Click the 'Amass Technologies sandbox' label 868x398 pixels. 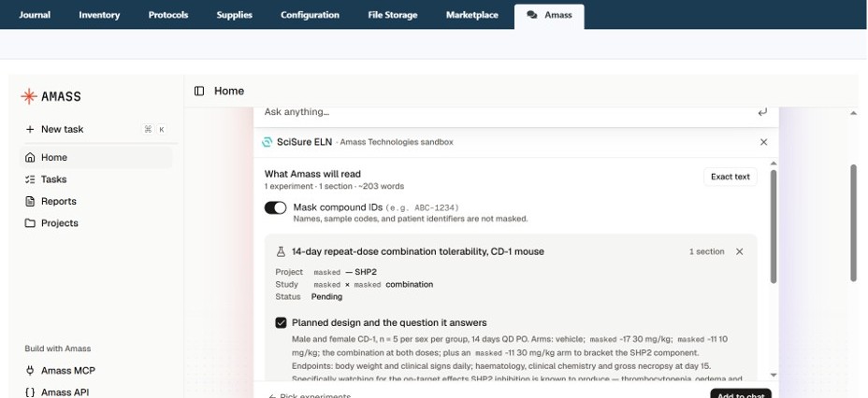[x=397, y=142]
